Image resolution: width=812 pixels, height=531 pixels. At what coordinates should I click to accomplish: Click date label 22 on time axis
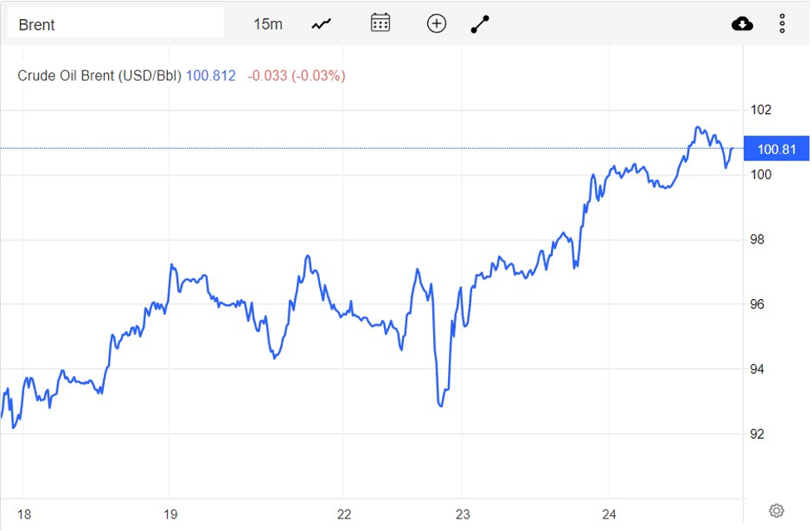345,514
